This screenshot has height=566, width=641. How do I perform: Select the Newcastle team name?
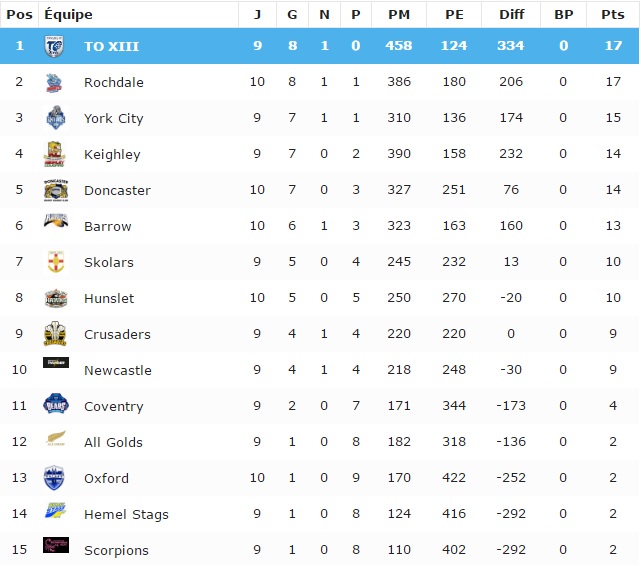118,370
